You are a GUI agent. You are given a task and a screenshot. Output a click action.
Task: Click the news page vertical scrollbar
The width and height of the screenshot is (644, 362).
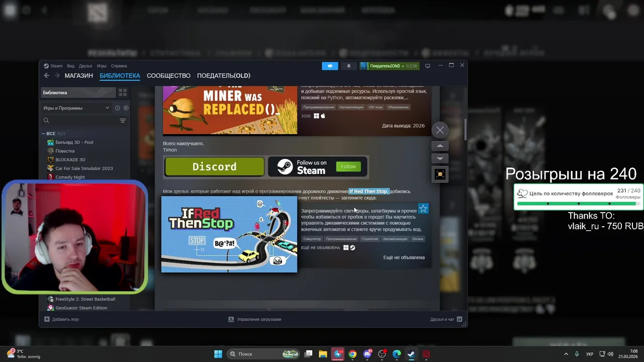point(465,130)
